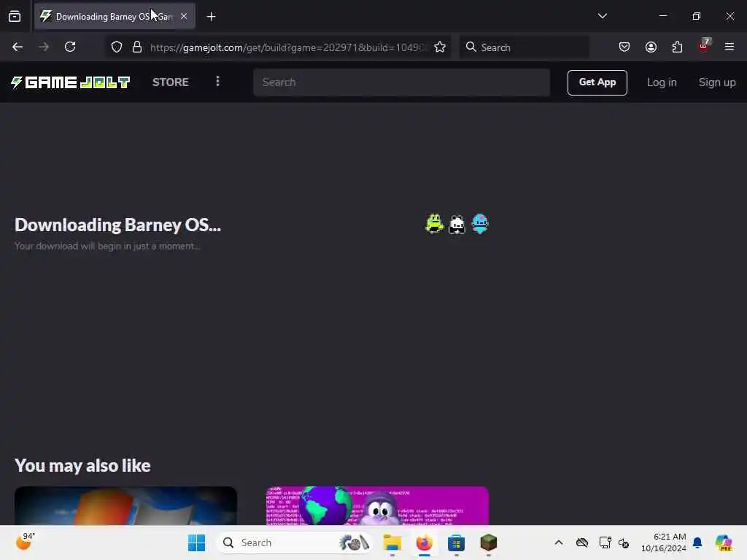The width and height of the screenshot is (747, 560).
Task: Open the STORE menu item
Action: point(171,82)
